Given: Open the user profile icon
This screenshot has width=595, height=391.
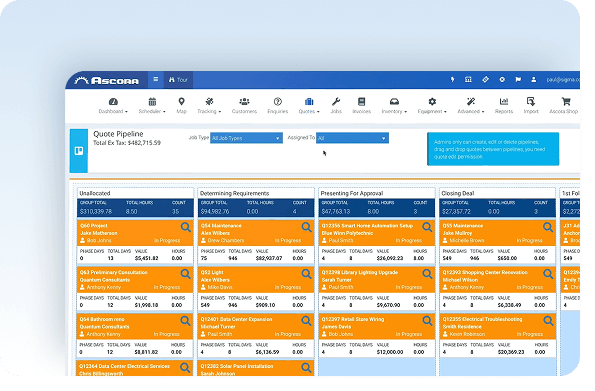Looking at the screenshot, I should pyautogui.click(x=534, y=80).
